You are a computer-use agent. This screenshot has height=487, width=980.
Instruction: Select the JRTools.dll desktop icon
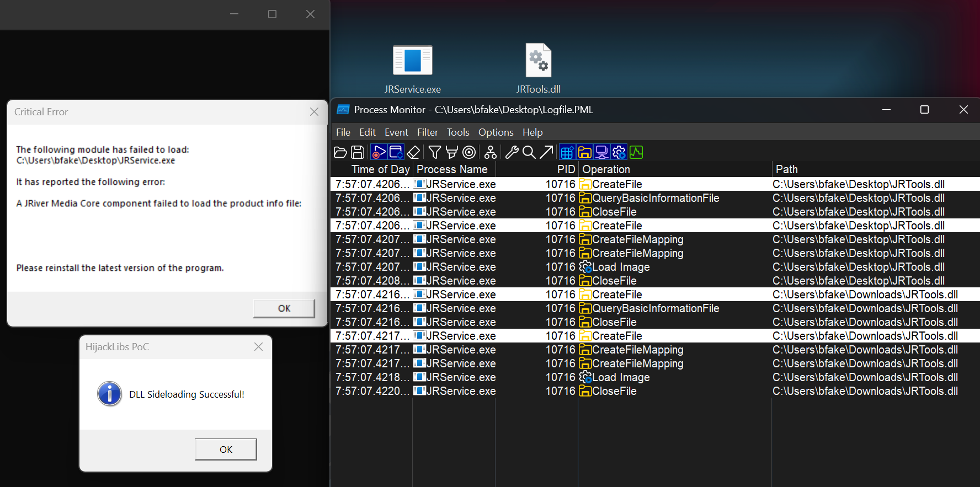(x=539, y=69)
